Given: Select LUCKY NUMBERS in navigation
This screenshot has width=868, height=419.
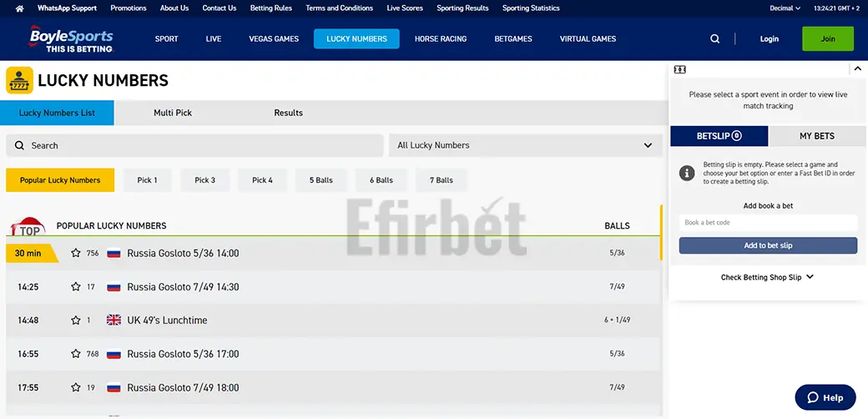Looking at the screenshot, I should pyautogui.click(x=356, y=38).
